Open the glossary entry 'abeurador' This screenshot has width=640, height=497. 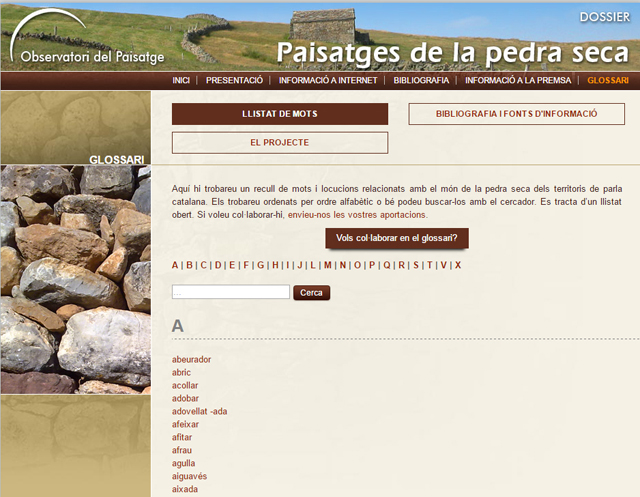click(191, 359)
